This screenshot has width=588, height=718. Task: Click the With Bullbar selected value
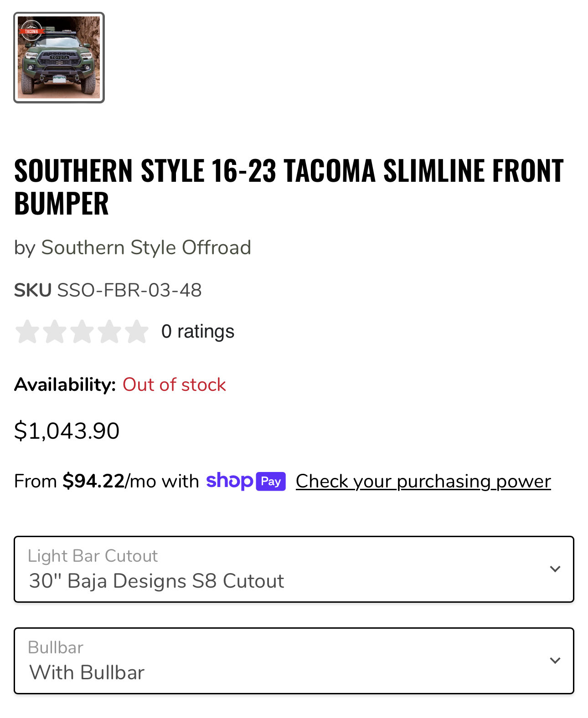pos(87,672)
